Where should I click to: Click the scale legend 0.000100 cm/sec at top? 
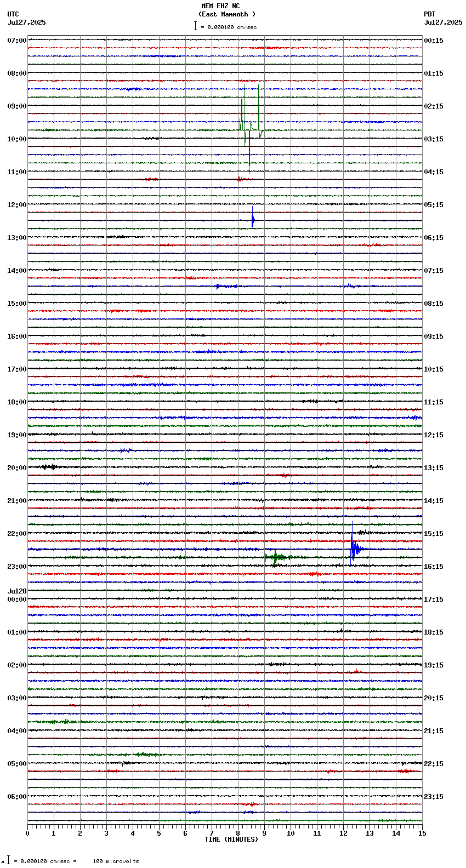pos(225,26)
